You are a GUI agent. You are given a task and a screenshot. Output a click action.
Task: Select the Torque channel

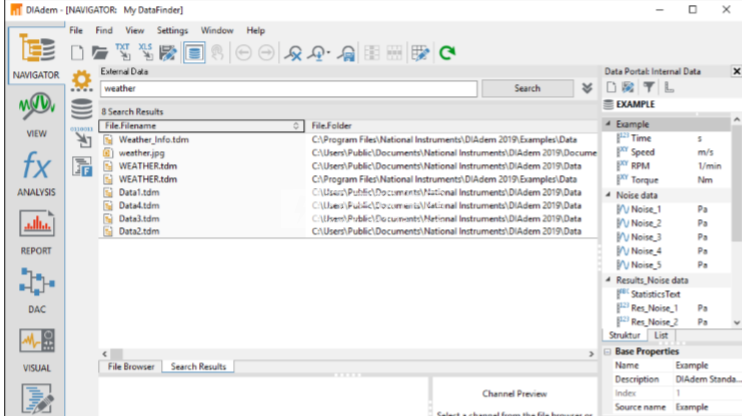(644, 180)
